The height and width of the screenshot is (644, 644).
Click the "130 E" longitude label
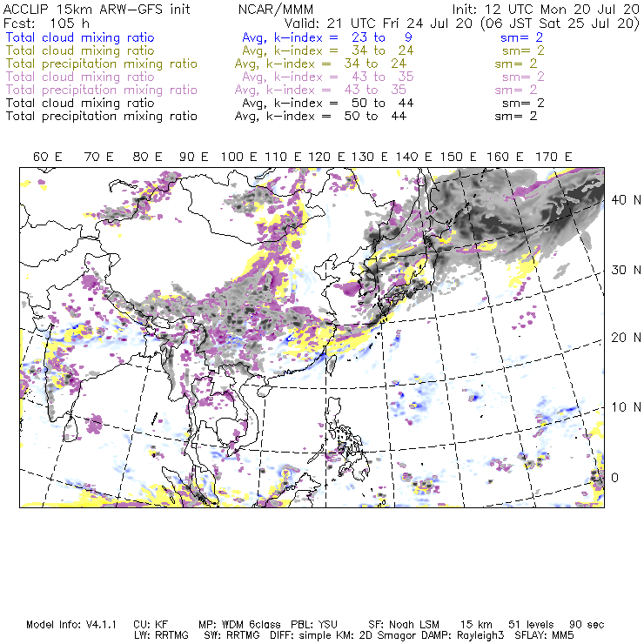tap(370, 157)
